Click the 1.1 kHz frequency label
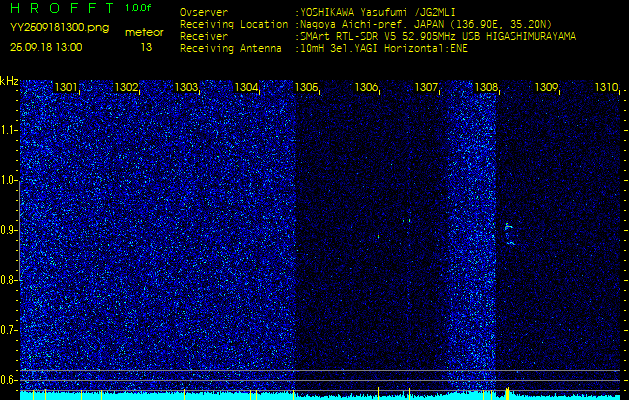The height and width of the screenshot is (400, 629). tap(8, 130)
